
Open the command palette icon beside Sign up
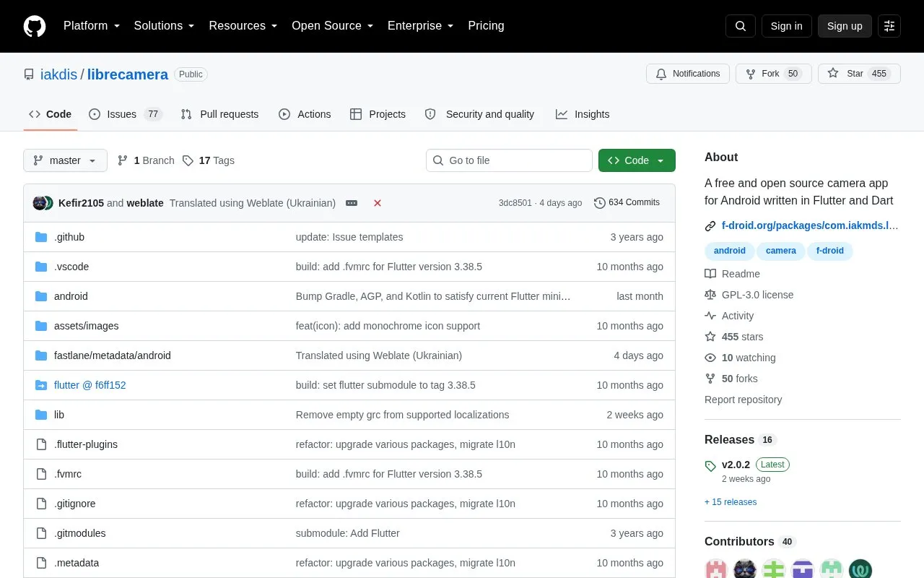[889, 26]
